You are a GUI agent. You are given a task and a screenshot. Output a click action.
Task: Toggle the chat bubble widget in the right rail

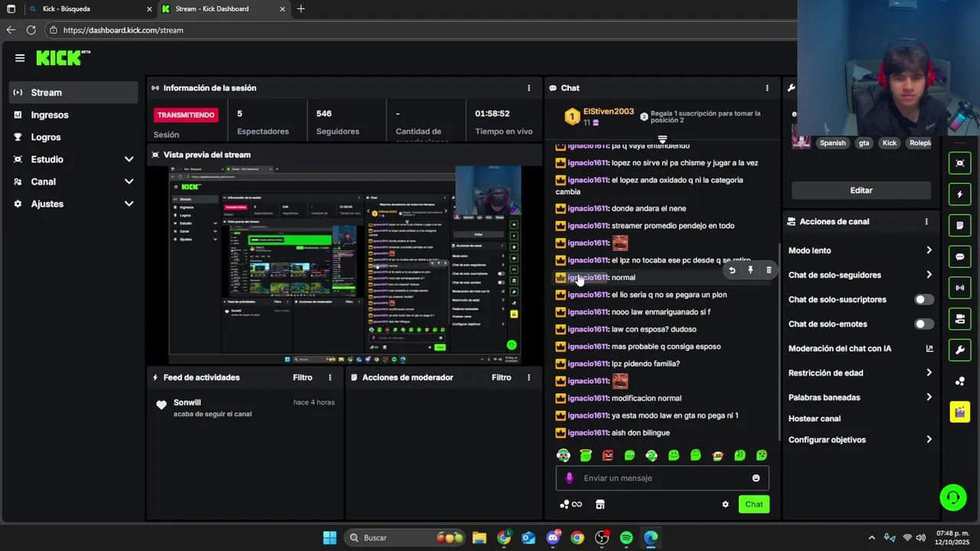click(x=960, y=256)
